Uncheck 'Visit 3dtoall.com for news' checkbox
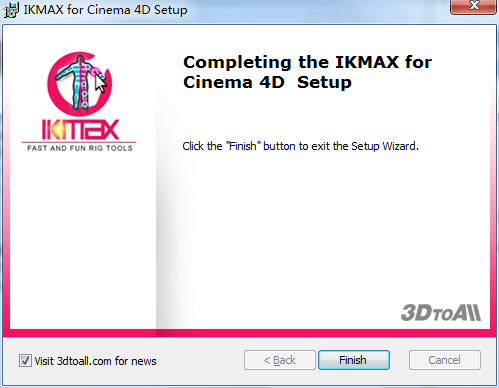The width and height of the screenshot is (499, 388). coord(25,361)
